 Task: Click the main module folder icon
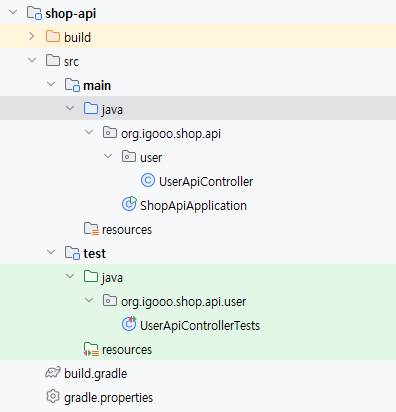[72, 85]
